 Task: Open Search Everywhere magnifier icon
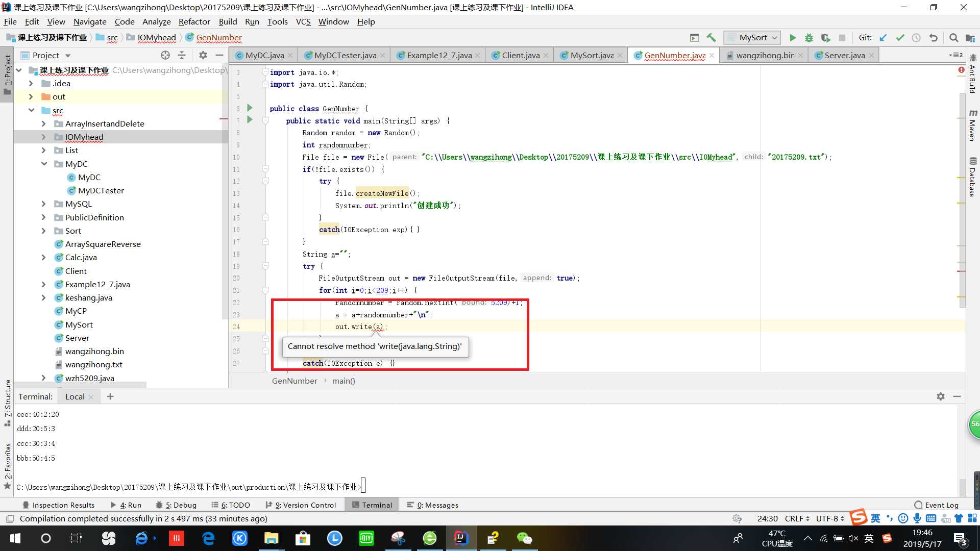953,38
